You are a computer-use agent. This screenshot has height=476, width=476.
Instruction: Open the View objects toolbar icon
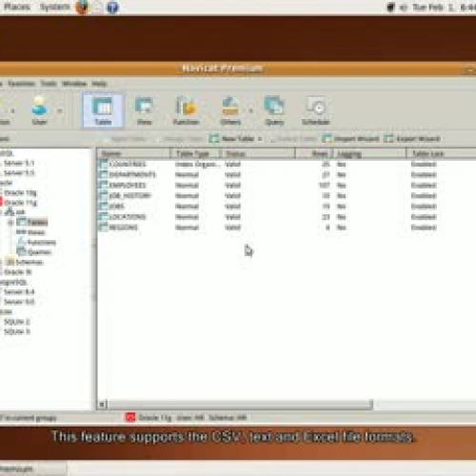(x=144, y=111)
